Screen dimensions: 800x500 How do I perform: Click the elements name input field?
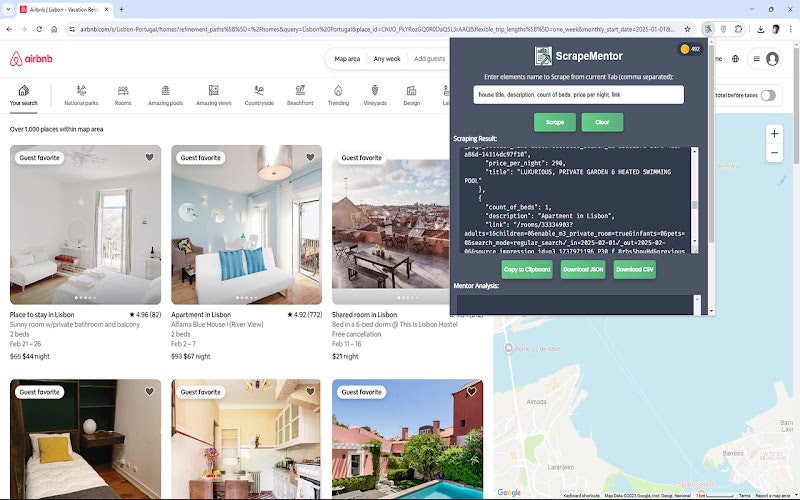point(578,95)
